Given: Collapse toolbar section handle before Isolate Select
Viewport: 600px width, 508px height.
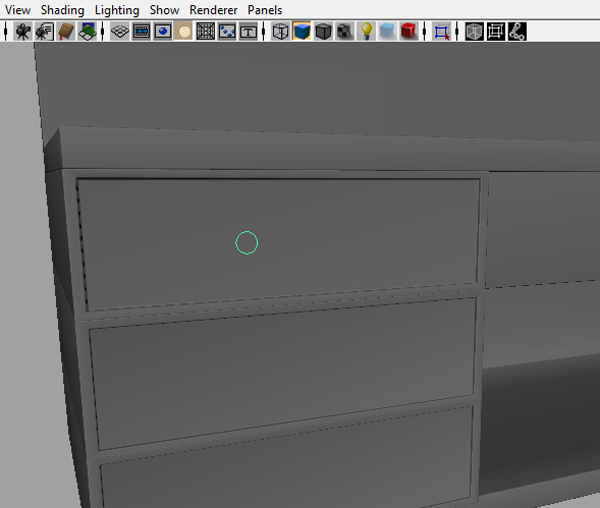Looking at the screenshot, I should (x=424, y=31).
